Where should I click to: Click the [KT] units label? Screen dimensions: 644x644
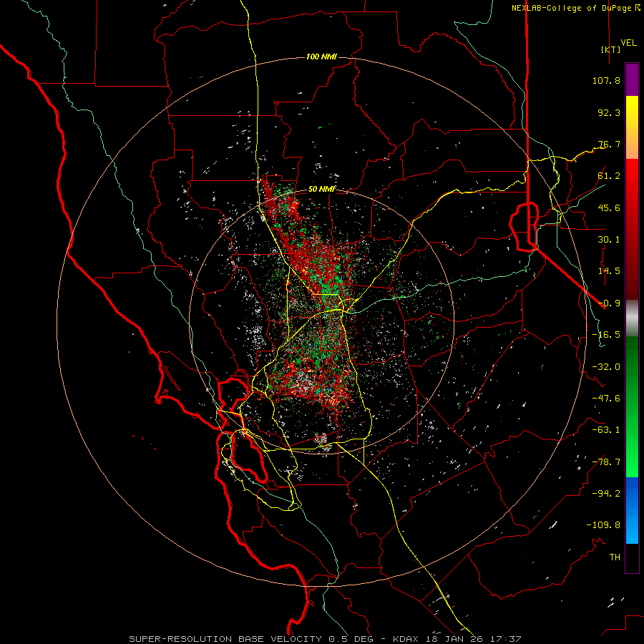point(610,49)
